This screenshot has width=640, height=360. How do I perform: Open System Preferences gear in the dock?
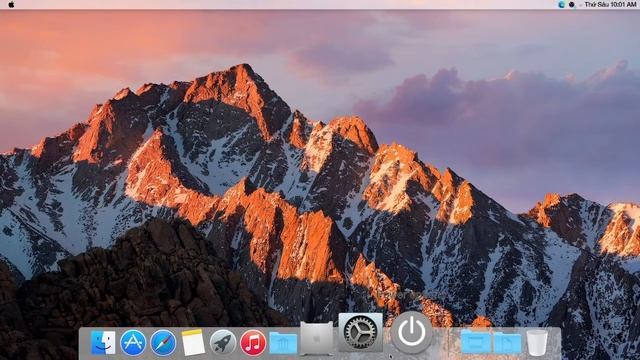tap(360, 332)
